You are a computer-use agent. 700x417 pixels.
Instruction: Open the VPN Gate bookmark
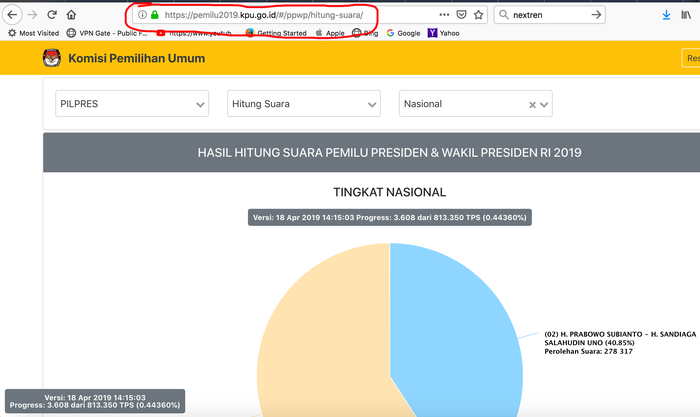(x=107, y=33)
